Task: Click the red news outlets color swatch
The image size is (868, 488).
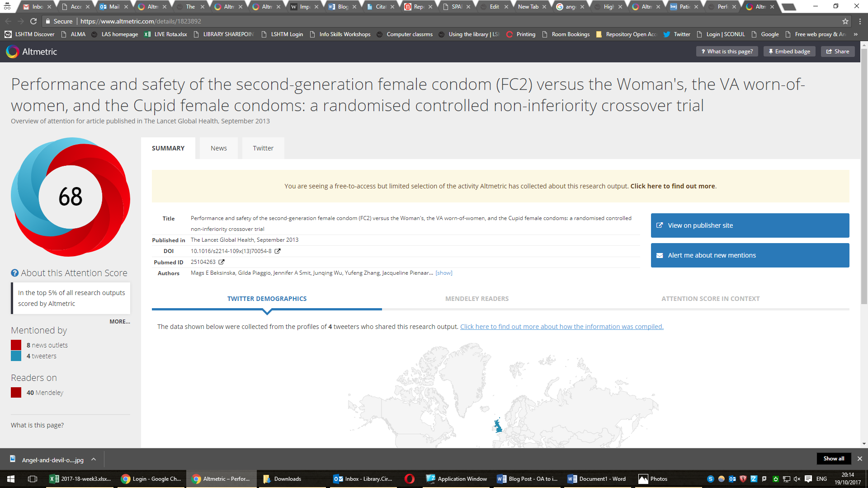Action: (16, 345)
